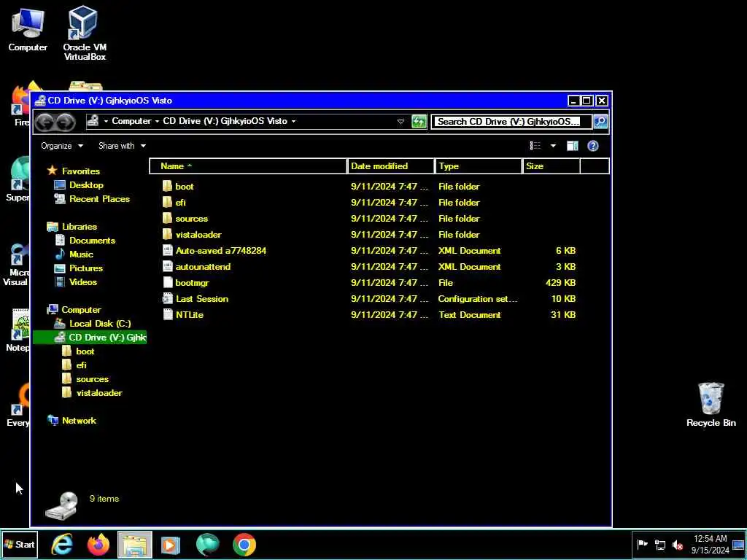This screenshot has height=560, width=747.
Task: Select the sources folder in file list
Action: (185, 219)
